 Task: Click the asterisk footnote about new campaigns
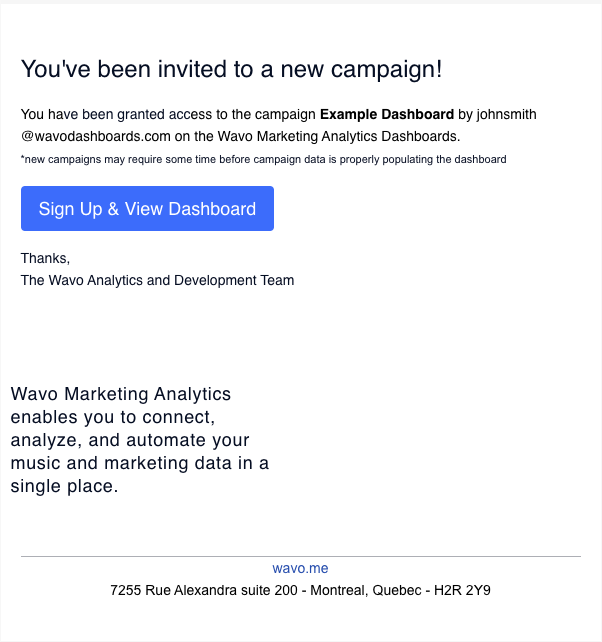(x=264, y=159)
